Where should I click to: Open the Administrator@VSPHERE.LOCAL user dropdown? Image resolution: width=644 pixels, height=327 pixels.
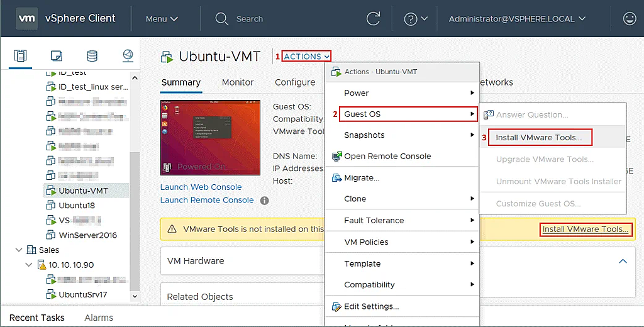point(517,19)
